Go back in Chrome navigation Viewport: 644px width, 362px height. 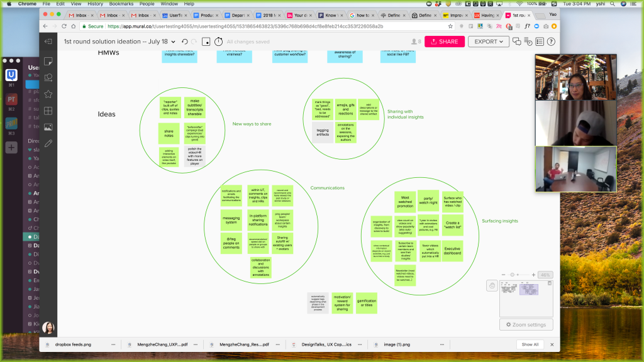click(45, 26)
